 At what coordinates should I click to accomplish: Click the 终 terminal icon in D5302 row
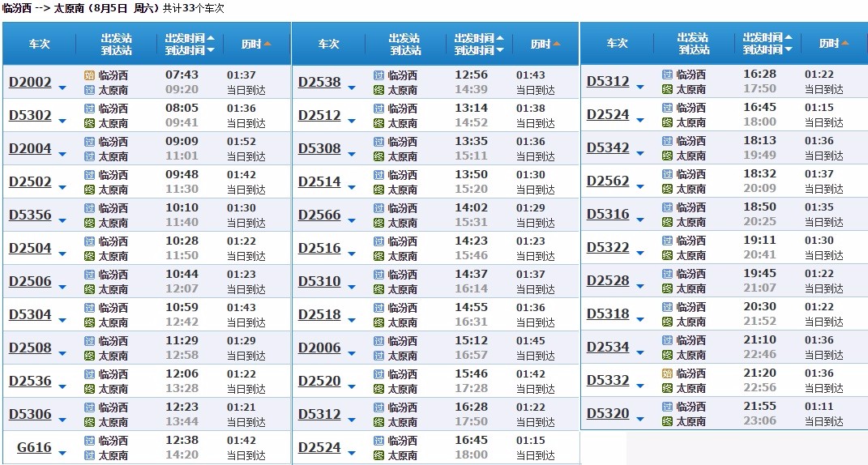click(90, 123)
